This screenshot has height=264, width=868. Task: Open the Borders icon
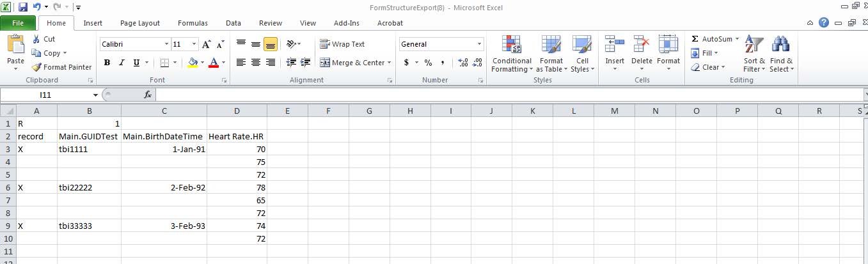coord(164,63)
